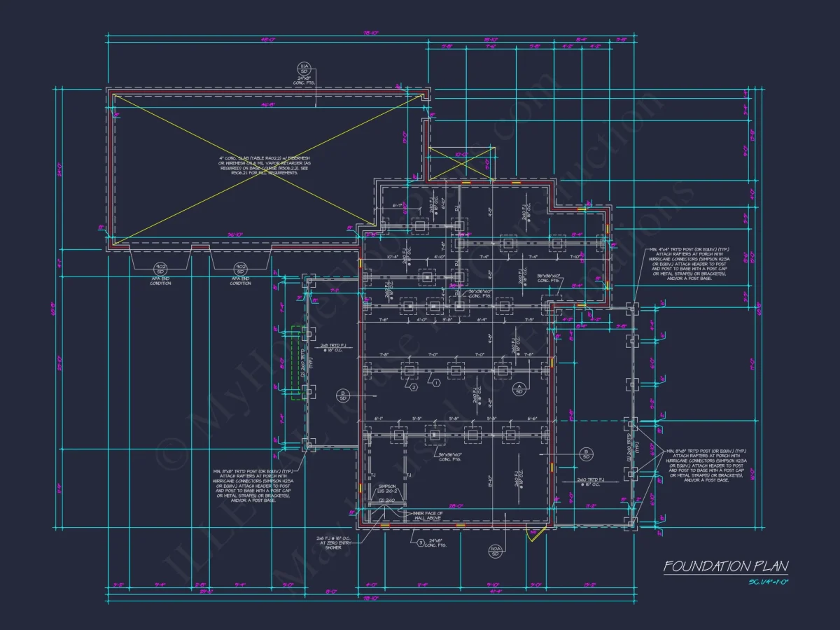The image size is (840, 630).
Task: Click the 110A SD detail callout bubble
Action: (496, 551)
